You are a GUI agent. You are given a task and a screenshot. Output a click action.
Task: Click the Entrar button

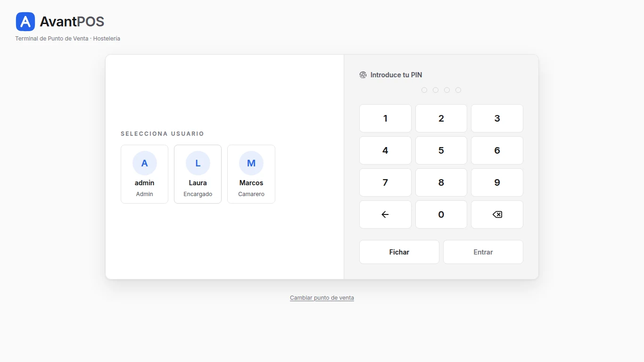click(483, 252)
